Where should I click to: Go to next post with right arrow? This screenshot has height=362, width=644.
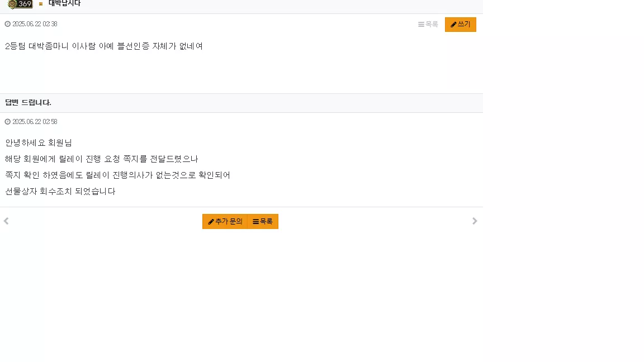475,221
